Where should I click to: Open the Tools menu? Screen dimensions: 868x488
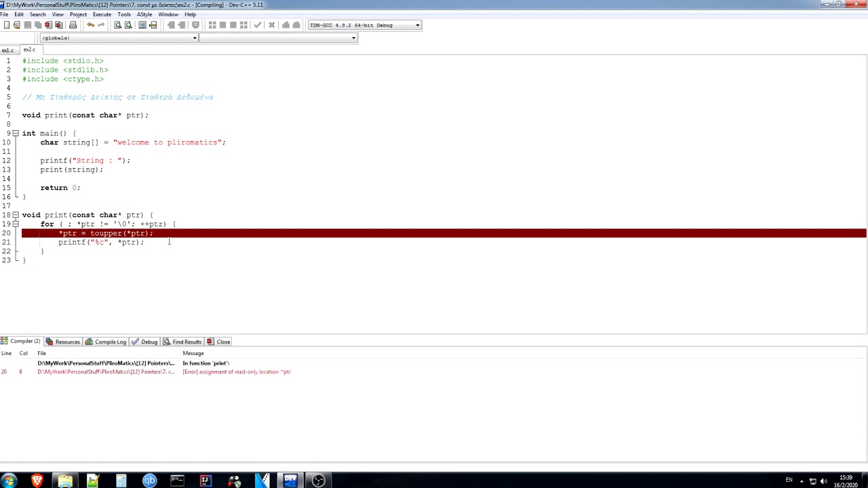[124, 14]
